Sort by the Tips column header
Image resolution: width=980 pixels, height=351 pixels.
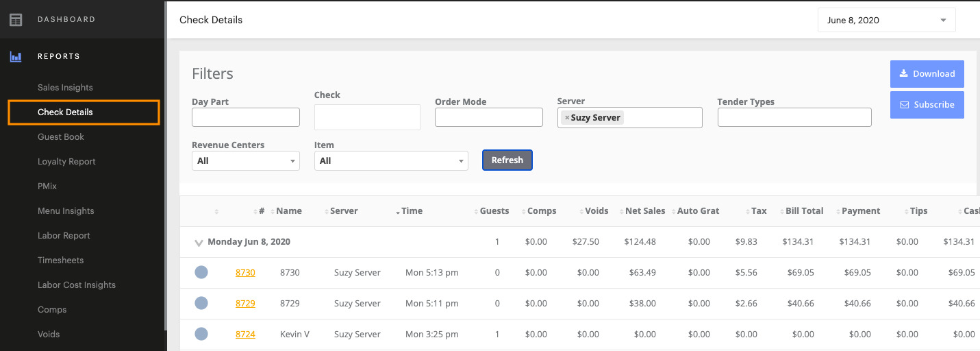point(919,211)
